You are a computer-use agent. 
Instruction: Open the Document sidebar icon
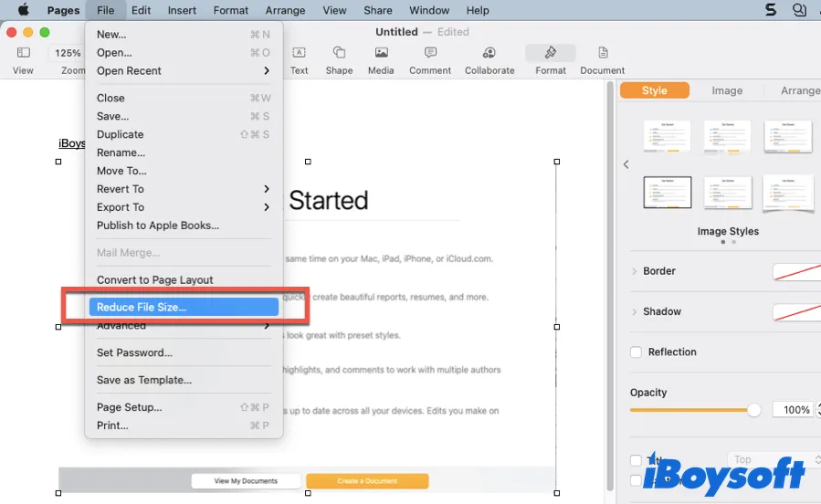(603, 53)
